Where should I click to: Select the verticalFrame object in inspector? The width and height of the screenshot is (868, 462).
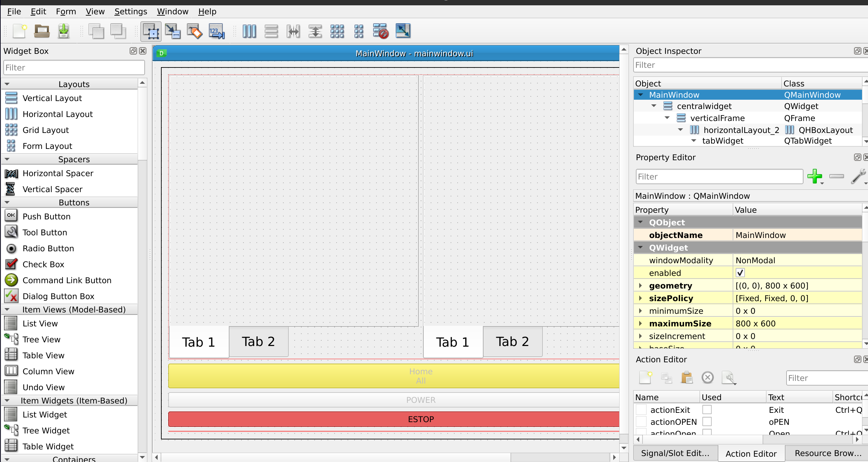[x=717, y=118]
